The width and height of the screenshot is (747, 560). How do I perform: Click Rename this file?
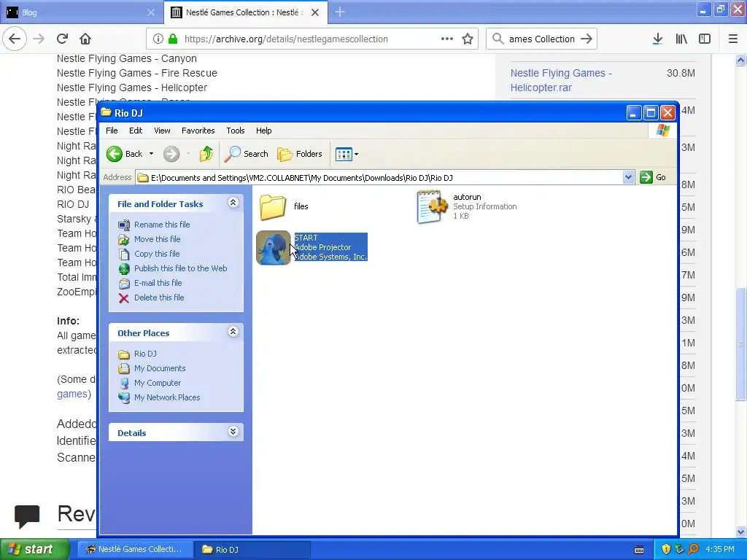click(x=162, y=225)
